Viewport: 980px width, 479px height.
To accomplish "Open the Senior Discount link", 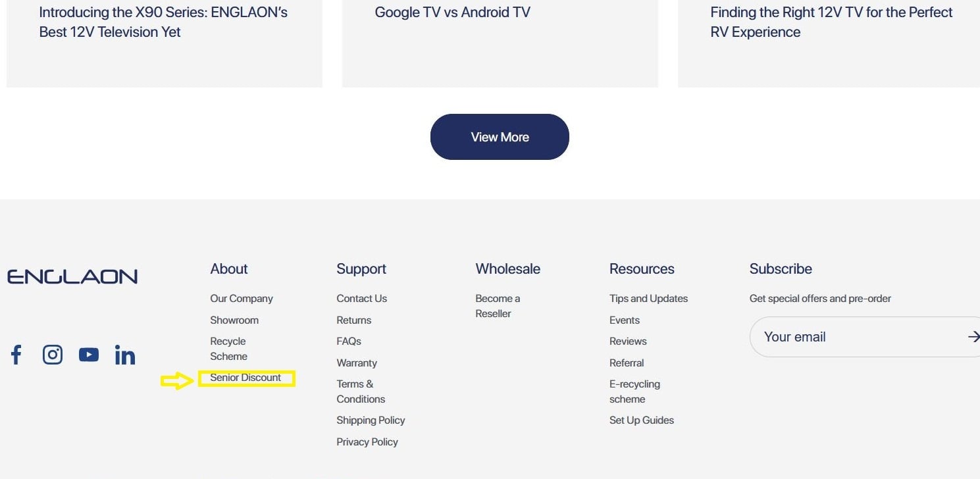I will [x=245, y=378].
